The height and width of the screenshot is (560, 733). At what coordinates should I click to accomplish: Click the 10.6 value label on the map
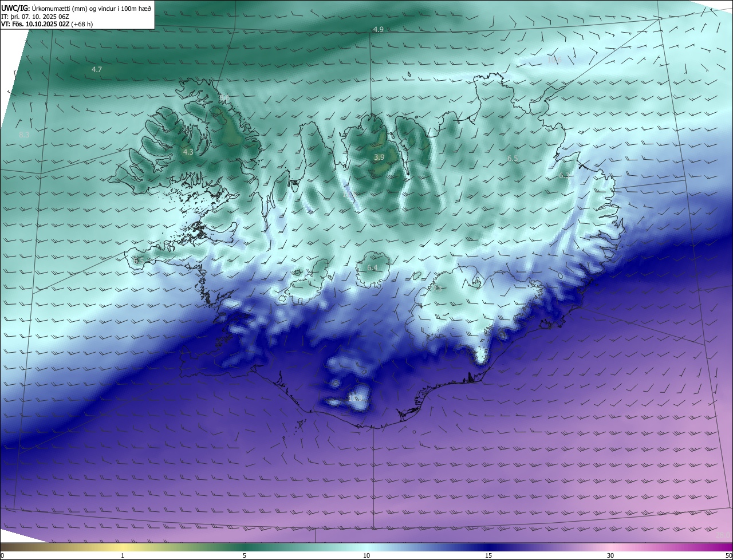554,60
